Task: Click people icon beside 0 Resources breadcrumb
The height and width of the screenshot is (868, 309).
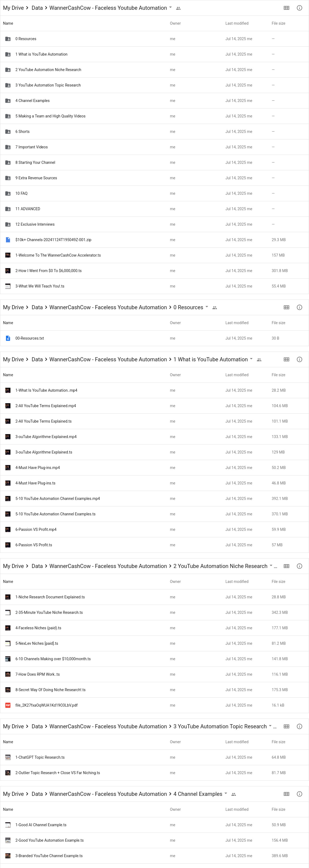Action: [215, 308]
